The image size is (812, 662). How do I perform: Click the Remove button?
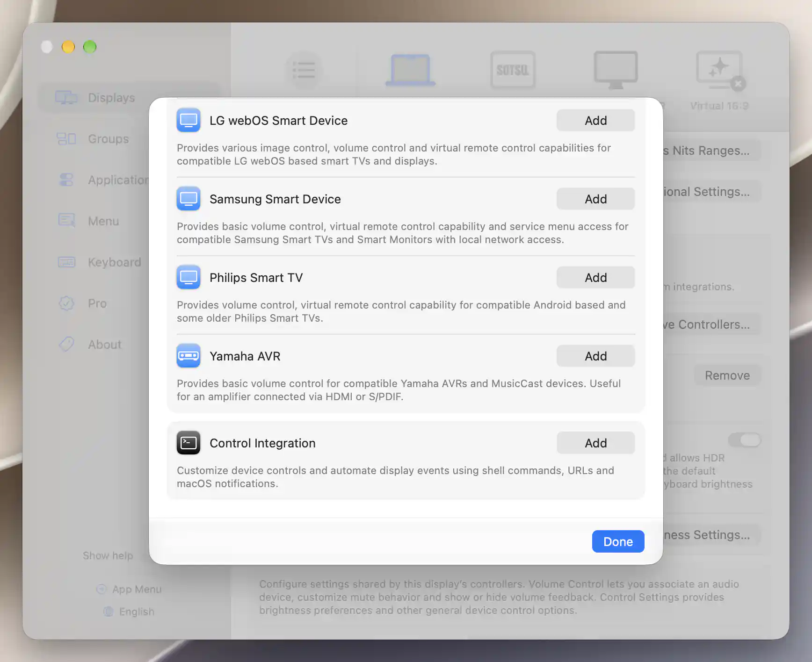[727, 375]
